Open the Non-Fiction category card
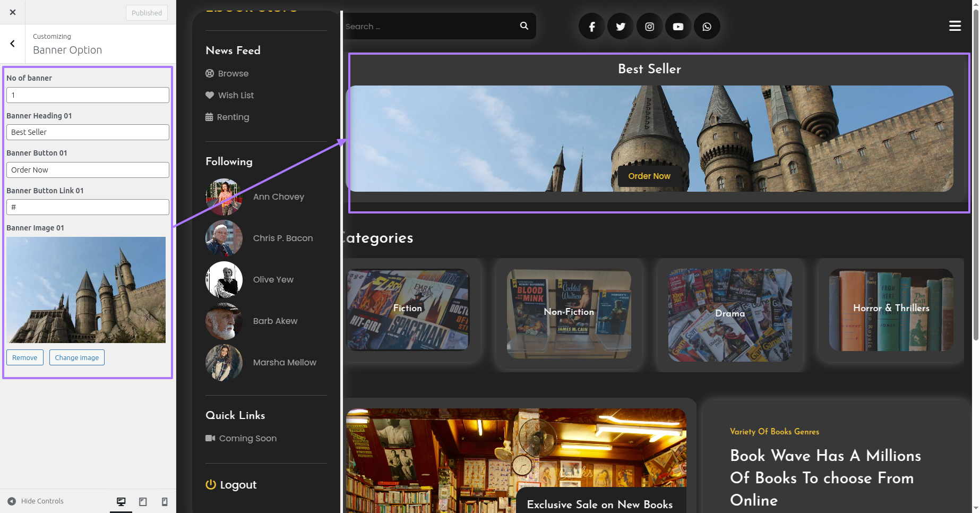This screenshot has width=980, height=513. (x=569, y=313)
